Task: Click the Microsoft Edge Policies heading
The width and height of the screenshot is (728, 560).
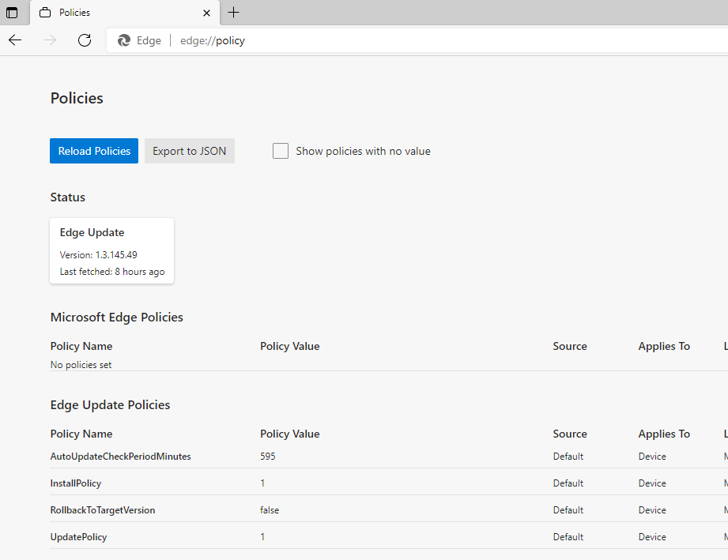Action: point(116,317)
